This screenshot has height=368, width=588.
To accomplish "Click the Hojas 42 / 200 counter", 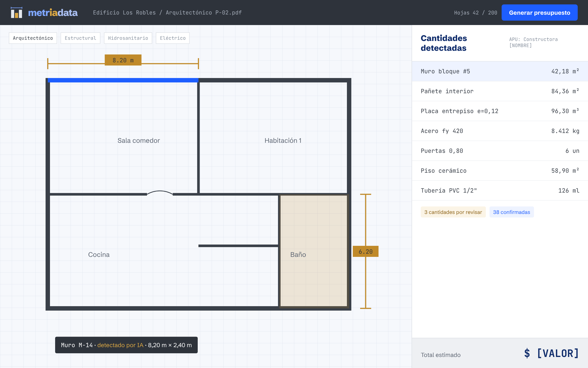I will [476, 13].
